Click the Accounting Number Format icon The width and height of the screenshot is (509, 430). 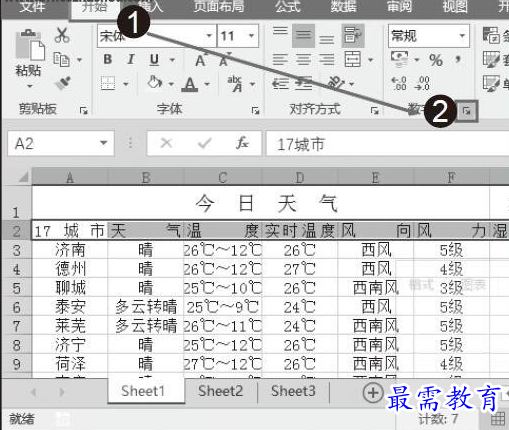pyautogui.click(x=400, y=59)
